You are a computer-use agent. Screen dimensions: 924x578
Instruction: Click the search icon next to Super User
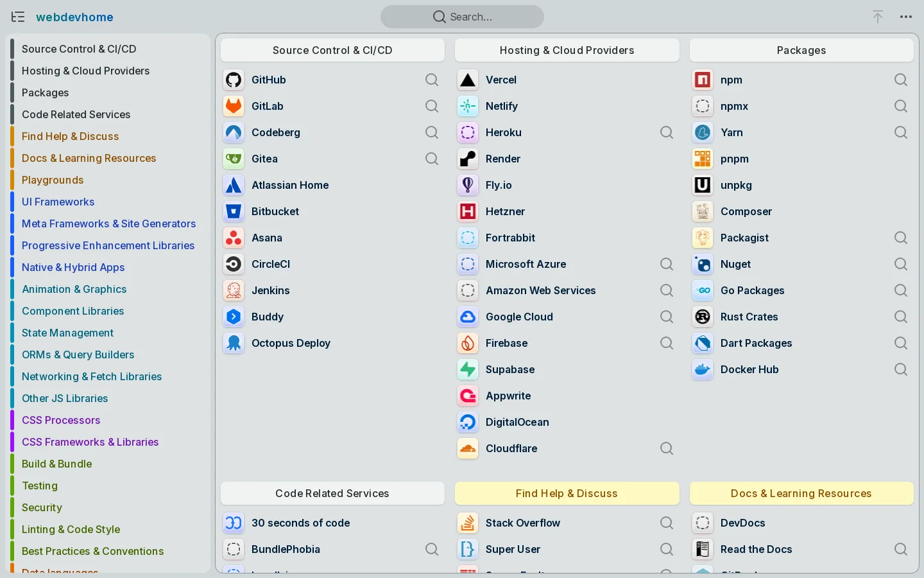667,549
